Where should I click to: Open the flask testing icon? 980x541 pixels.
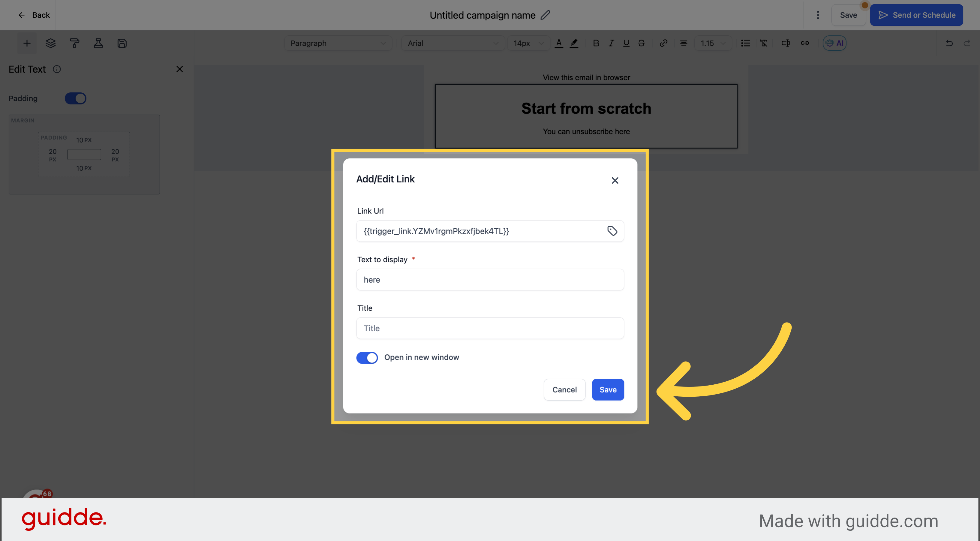point(98,44)
